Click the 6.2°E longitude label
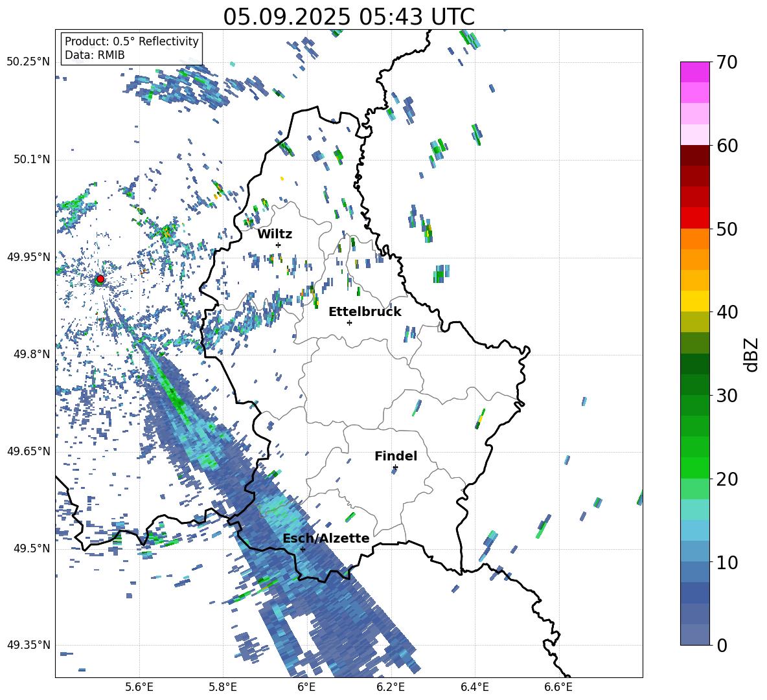Viewport: 767px width, 700px height. click(391, 688)
